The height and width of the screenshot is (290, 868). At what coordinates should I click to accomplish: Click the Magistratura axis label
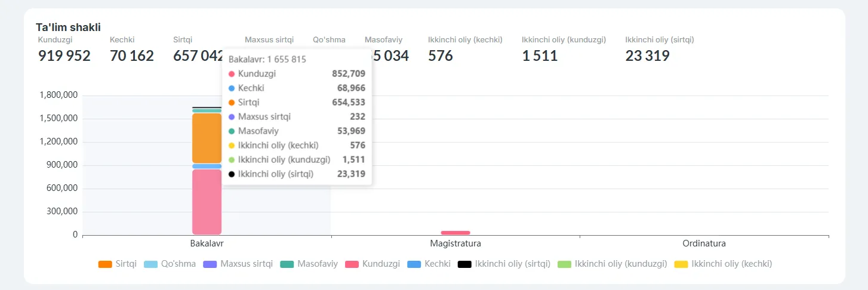click(455, 244)
